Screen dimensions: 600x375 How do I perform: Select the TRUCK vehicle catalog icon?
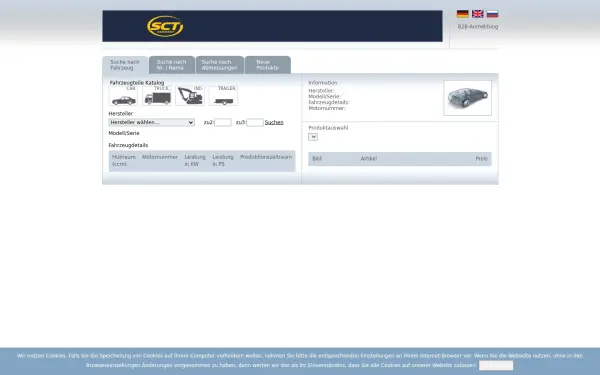[x=157, y=95]
